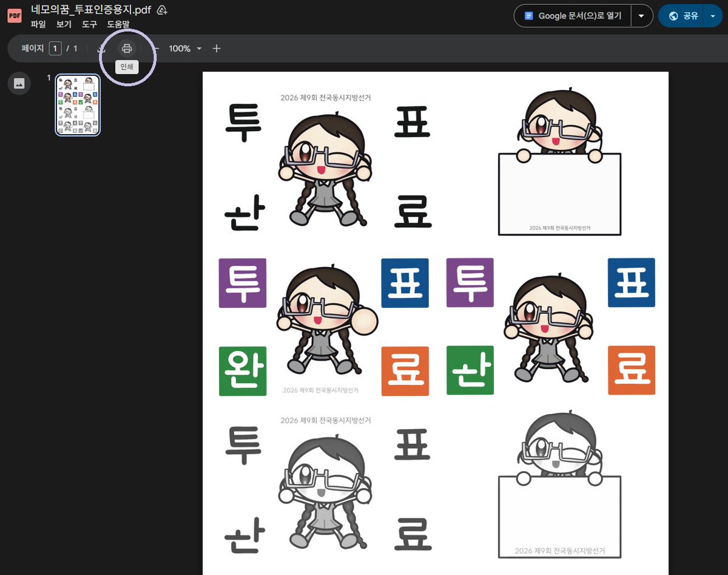
Task: Click the 네모의꿈_투표인증용지.pdf file title
Action: (91, 10)
